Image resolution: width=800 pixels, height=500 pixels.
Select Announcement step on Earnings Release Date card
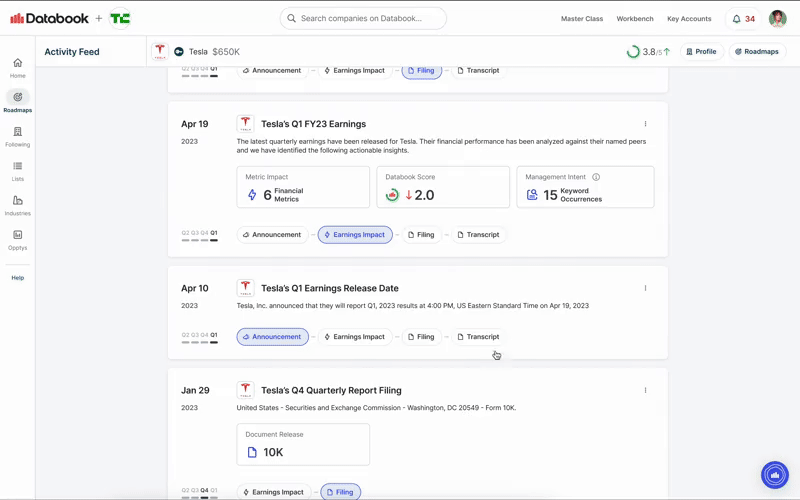click(x=272, y=337)
